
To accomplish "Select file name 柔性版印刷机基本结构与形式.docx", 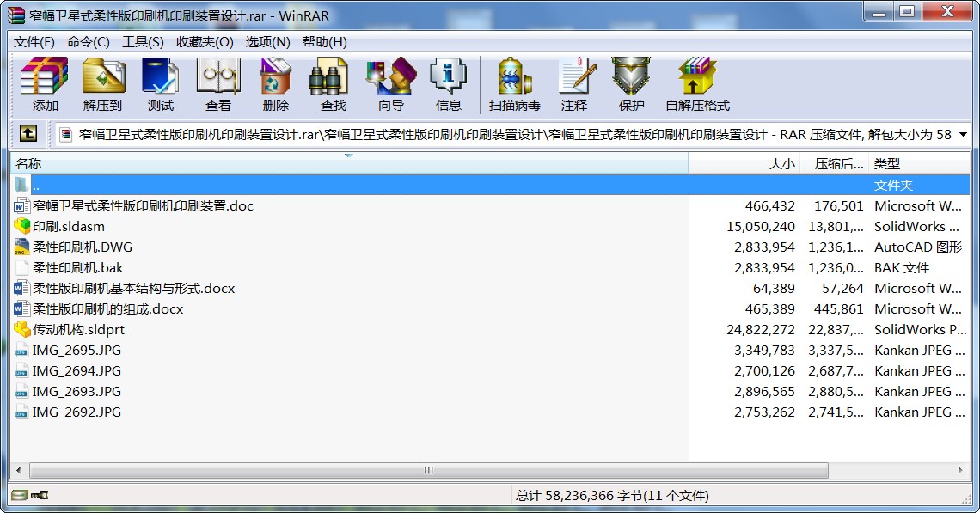I will [134, 288].
